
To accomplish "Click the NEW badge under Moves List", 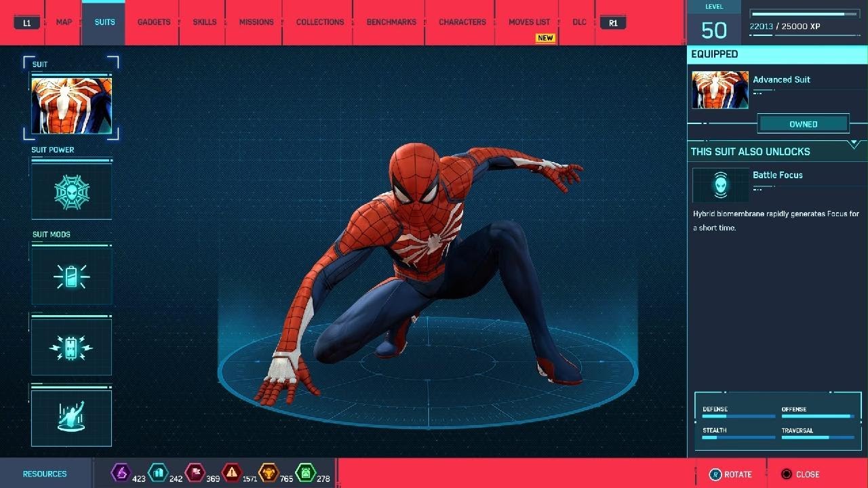I will pos(545,38).
